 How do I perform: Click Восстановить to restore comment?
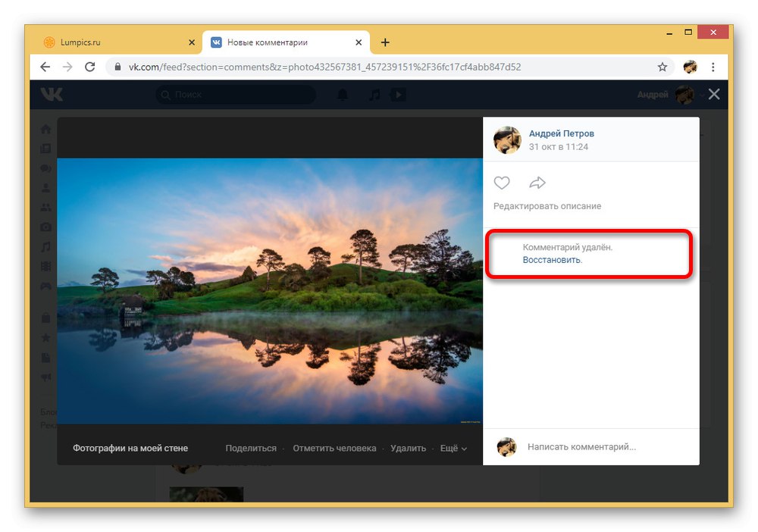(552, 260)
